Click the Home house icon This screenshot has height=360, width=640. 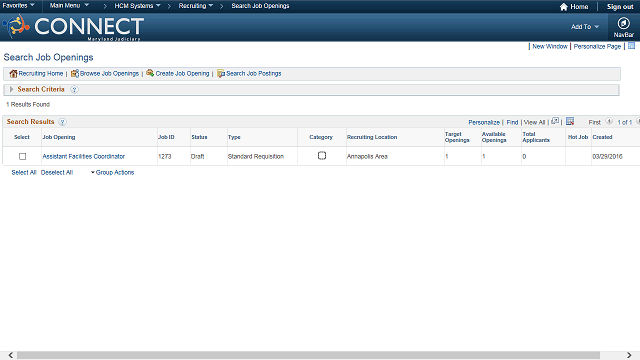click(564, 7)
